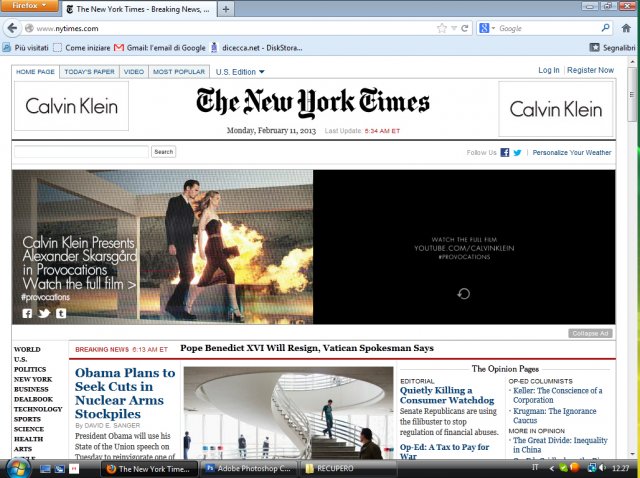Open The Great Divide: Inequality in China

click(560, 445)
